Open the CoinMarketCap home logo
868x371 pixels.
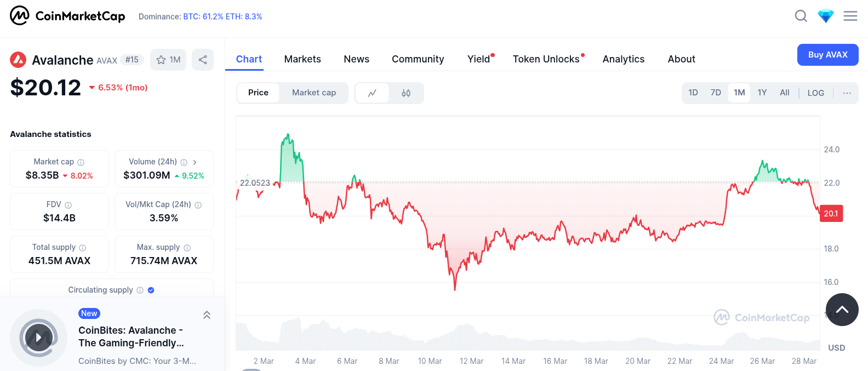pos(67,16)
